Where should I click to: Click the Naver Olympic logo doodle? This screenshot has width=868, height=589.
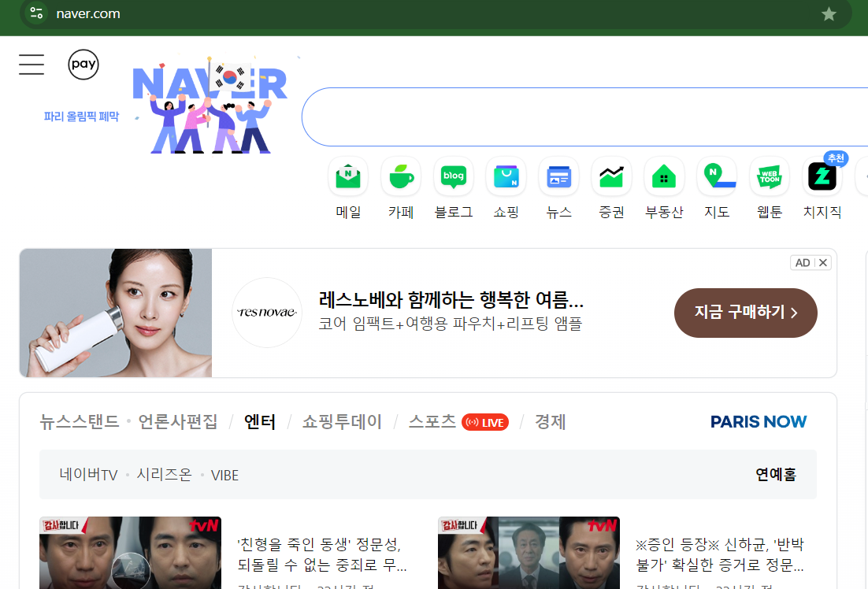210,106
